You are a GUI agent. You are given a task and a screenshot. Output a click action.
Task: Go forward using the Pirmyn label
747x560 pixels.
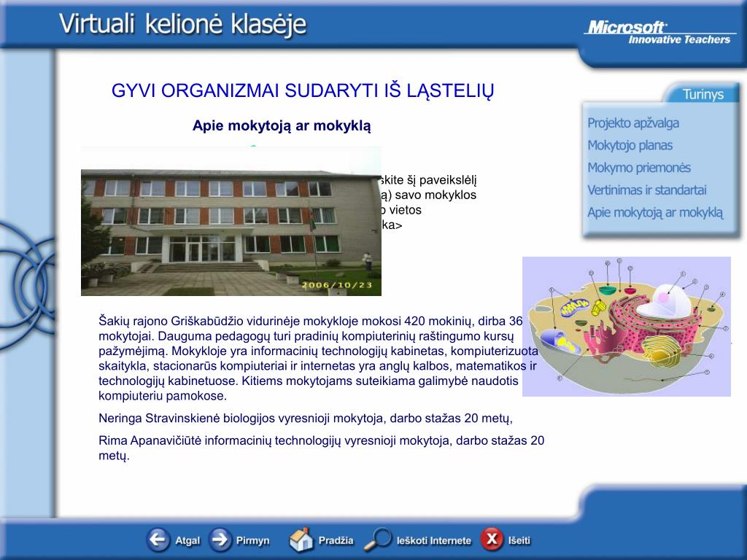pyautogui.click(x=252, y=541)
